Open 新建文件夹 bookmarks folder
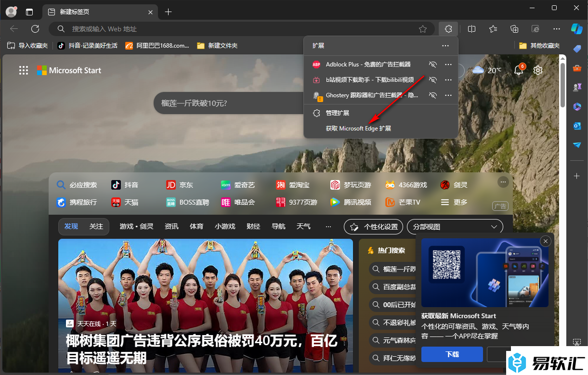Viewport: 588px width, 375px height. (217, 45)
